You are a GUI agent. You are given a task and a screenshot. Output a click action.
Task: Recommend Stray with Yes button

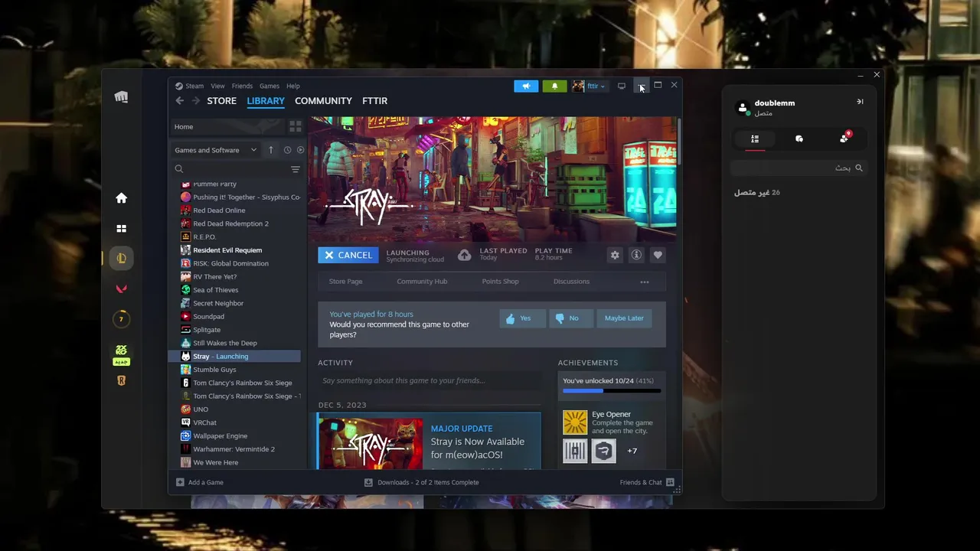[x=522, y=318]
